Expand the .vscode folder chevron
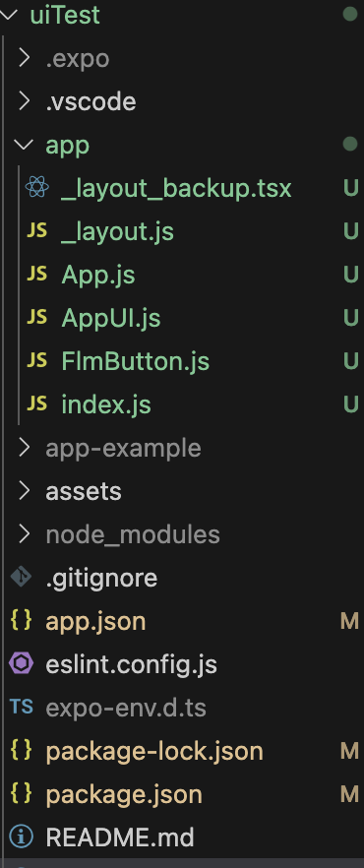Image resolution: width=364 pixels, height=868 pixels. tap(24, 101)
